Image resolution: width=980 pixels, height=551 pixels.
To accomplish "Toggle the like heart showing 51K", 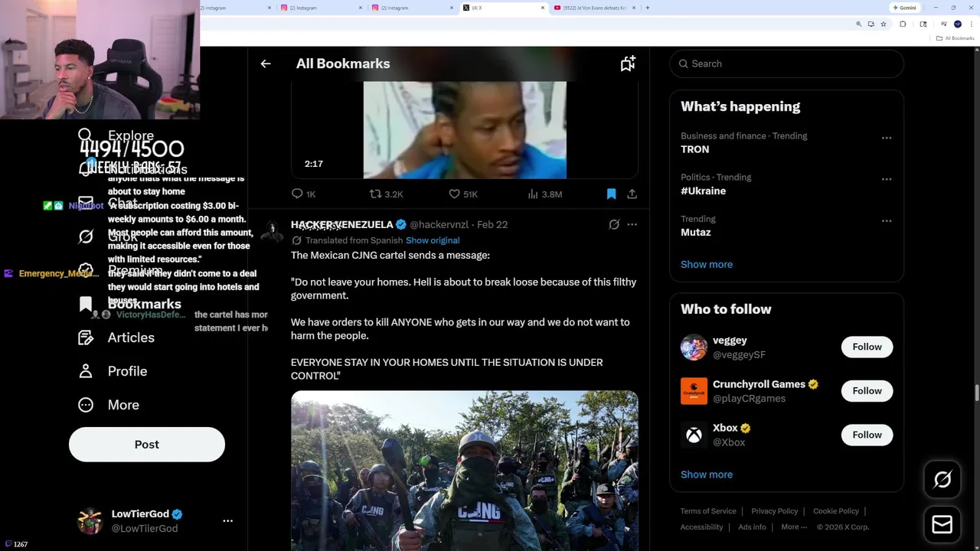I will click(x=454, y=194).
